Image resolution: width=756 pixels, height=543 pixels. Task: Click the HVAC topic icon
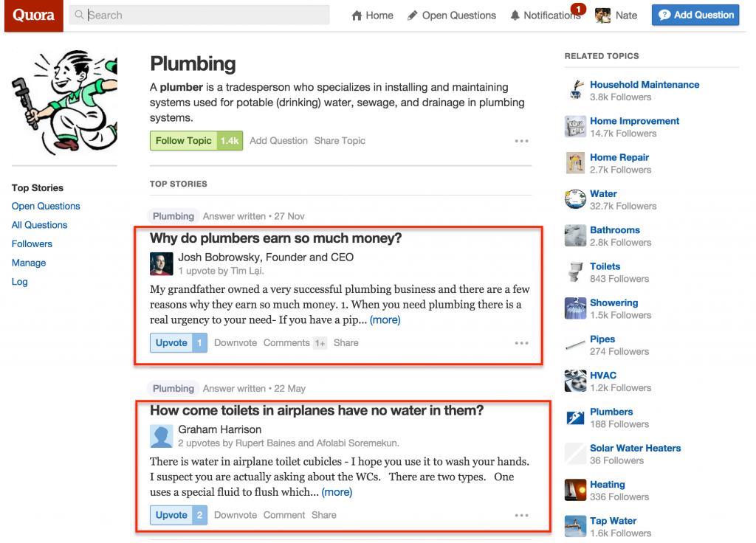(x=575, y=381)
